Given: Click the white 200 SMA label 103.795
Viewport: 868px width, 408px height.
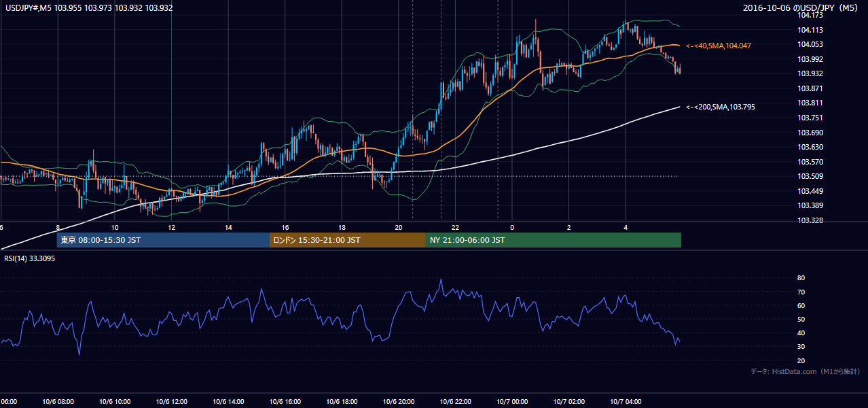Looking at the screenshot, I should point(721,107).
